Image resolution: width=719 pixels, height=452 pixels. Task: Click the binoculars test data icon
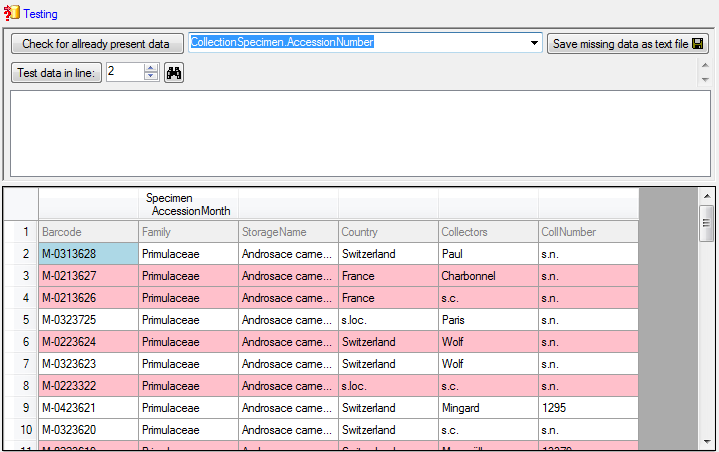pos(174,73)
